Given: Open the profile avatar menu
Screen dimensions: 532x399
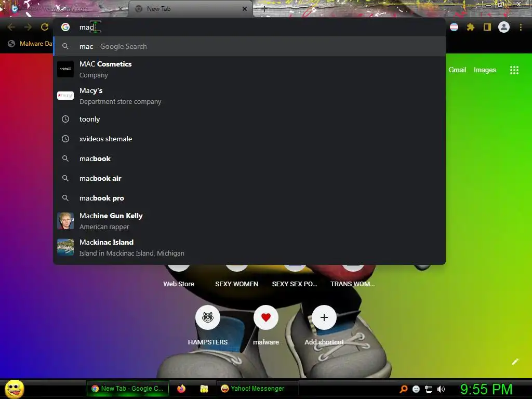Looking at the screenshot, I should [x=504, y=27].
